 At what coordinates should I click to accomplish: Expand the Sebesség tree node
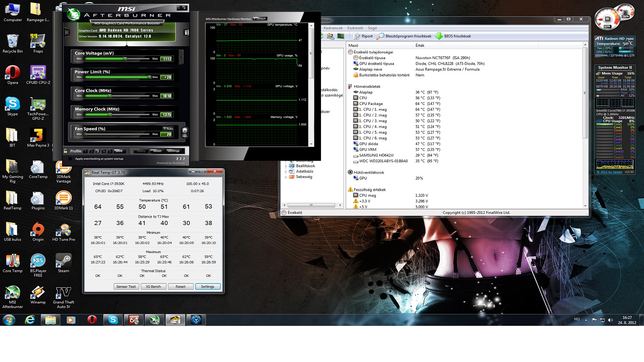[x=286, y=177]
